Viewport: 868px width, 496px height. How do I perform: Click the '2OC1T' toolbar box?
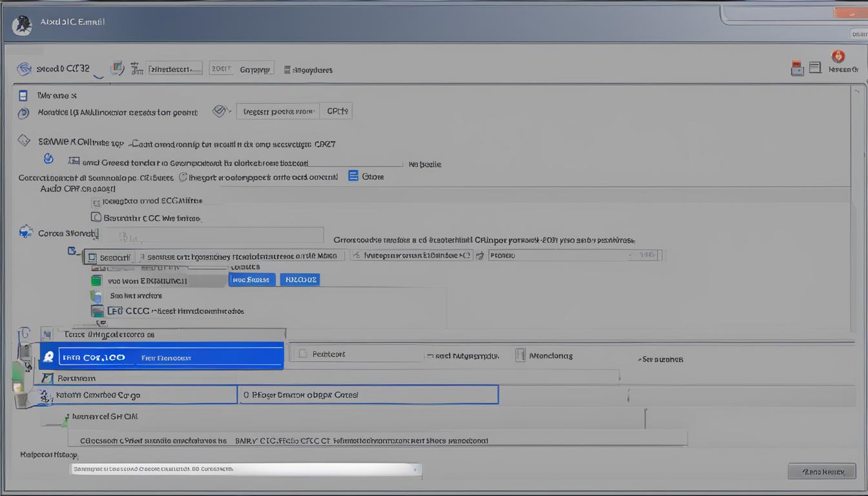[x=221, y=68]
